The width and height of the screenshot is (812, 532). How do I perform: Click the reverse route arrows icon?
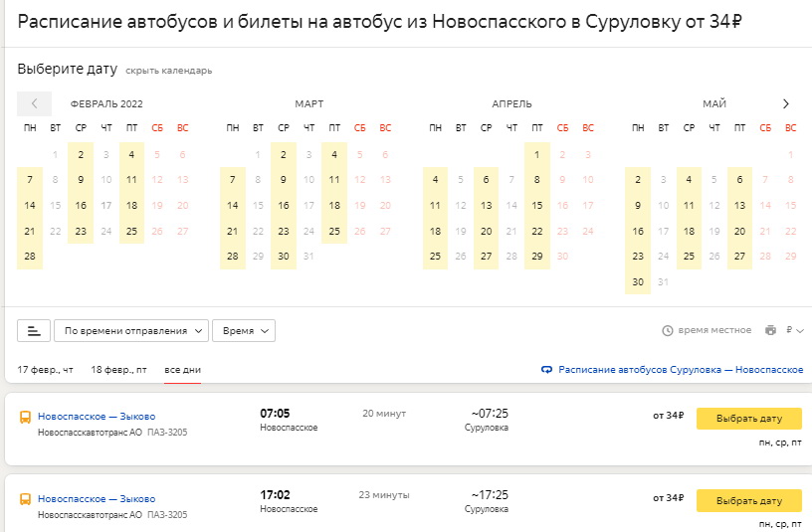[x=546, y=370]
